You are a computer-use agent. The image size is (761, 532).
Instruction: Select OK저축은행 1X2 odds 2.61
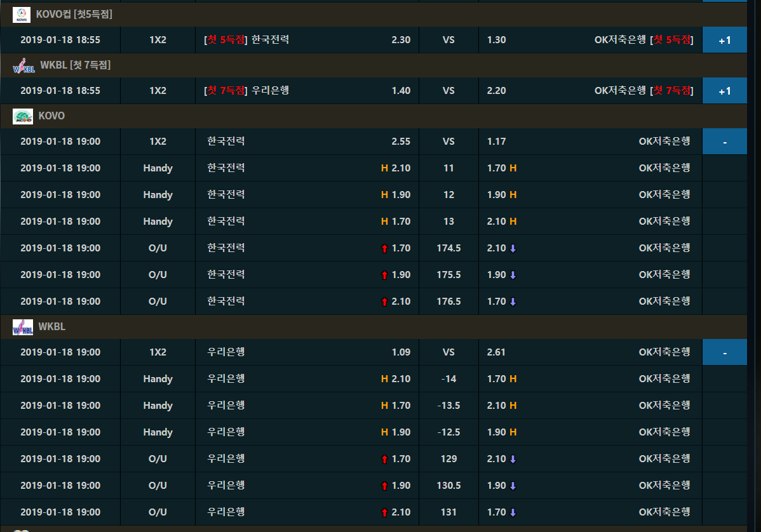[x=590, y=352]
